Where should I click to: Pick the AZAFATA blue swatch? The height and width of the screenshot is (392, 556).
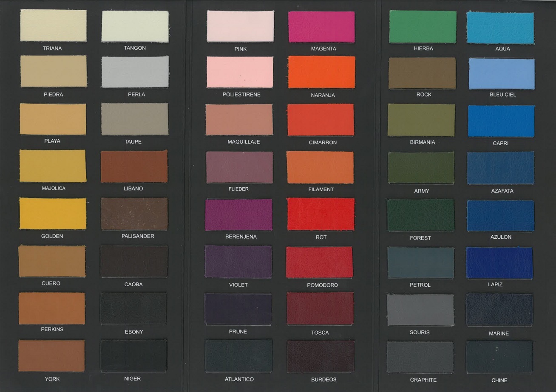point(501,168)
